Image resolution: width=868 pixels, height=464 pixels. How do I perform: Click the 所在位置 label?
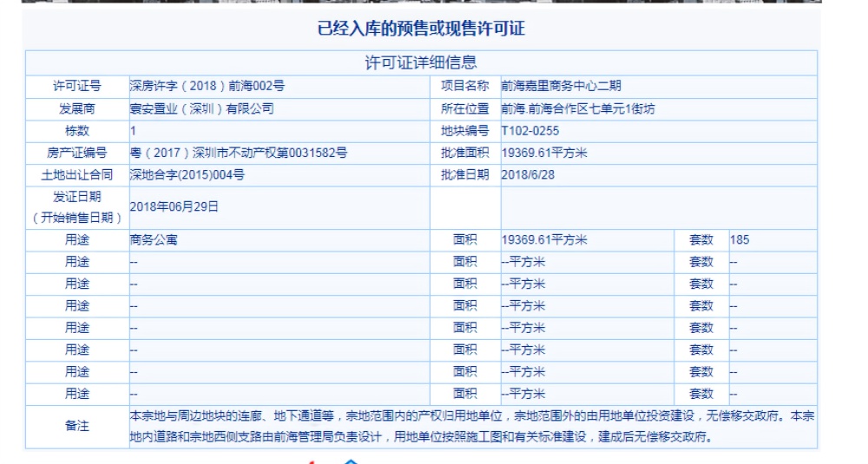[x=465, y=109]
